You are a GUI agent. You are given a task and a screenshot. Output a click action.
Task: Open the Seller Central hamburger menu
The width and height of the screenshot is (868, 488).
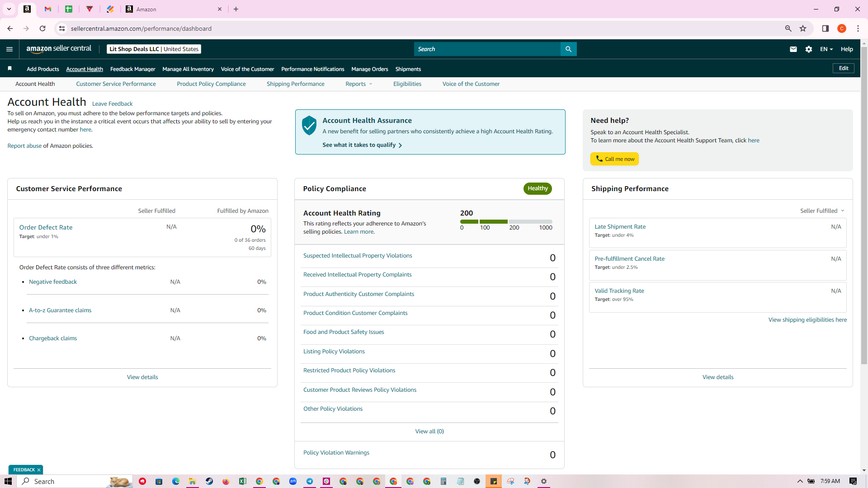coord(9,49)
